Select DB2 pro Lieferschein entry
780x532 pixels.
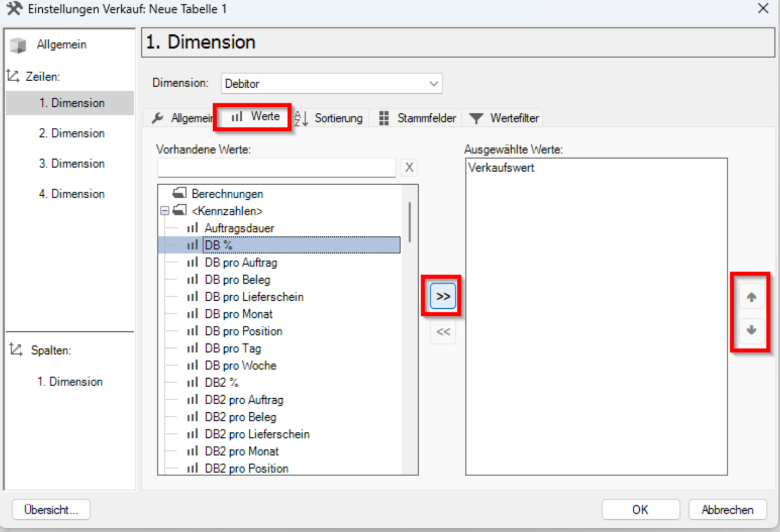[257, 434]
